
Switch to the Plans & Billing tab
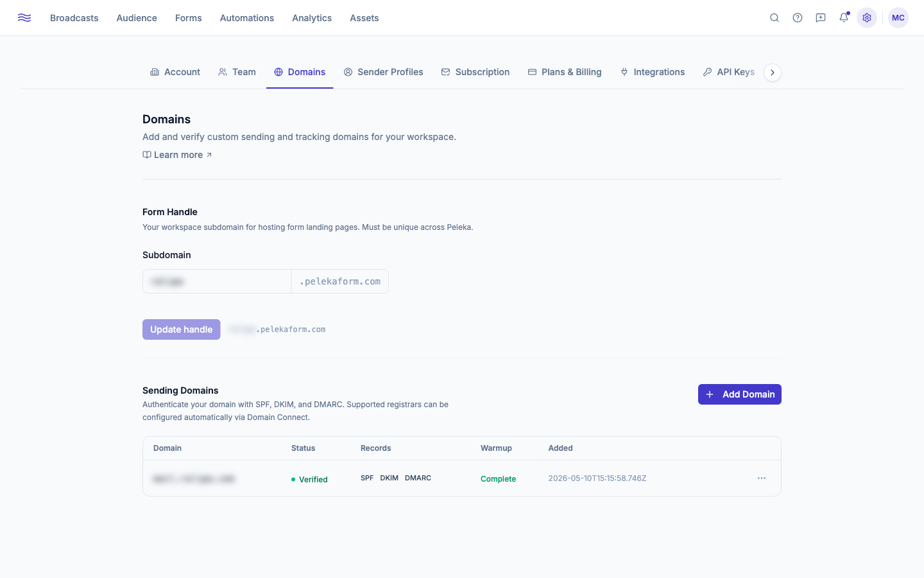[565, 72]
